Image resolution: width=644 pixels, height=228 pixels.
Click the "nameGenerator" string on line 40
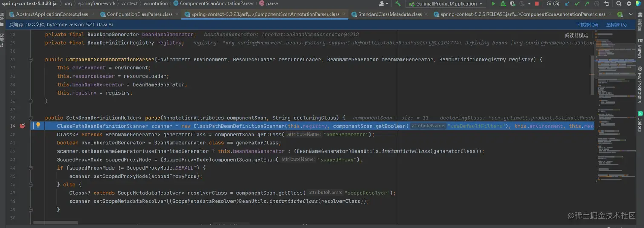[346, 135]
